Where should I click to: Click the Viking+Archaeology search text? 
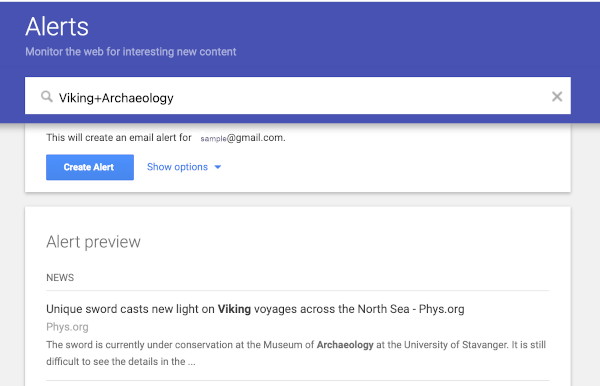click(116, 98)
